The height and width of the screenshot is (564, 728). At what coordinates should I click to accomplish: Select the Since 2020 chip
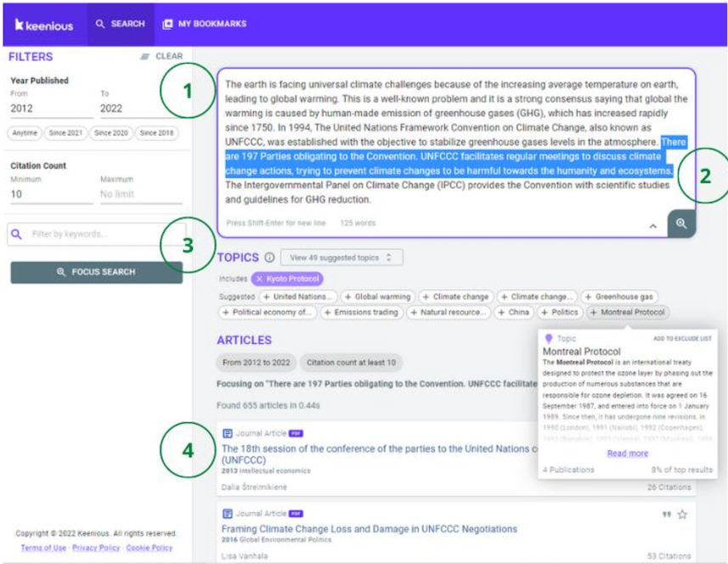point(111,133)
